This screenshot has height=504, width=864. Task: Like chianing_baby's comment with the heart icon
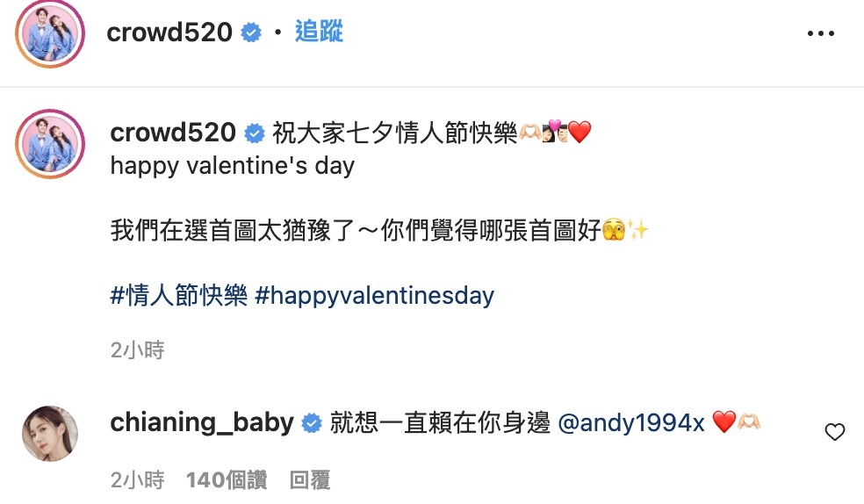(834, 431)
